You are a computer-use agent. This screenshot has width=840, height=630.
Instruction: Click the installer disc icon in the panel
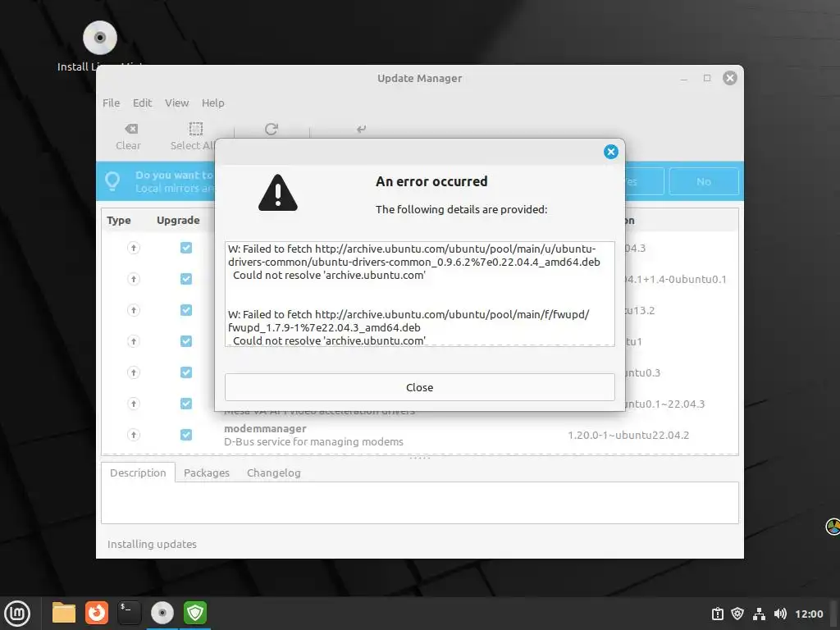(162, 613)
